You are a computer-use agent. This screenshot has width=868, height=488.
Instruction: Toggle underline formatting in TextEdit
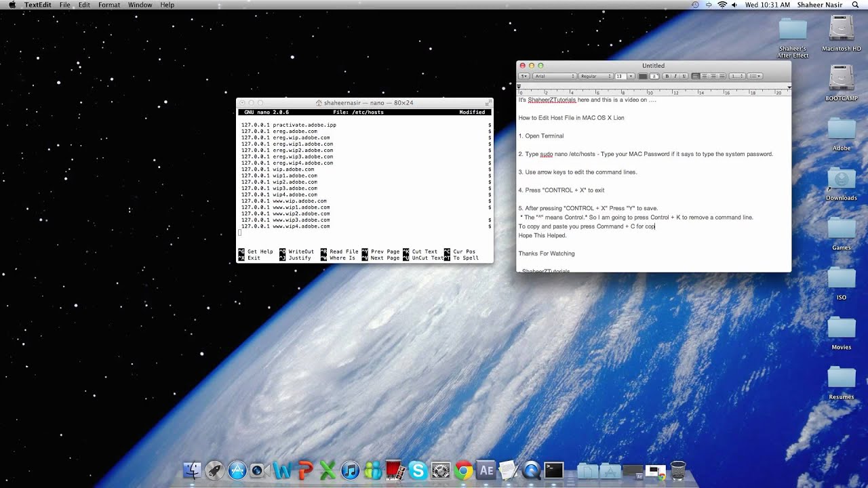click(x=684, y=76)
